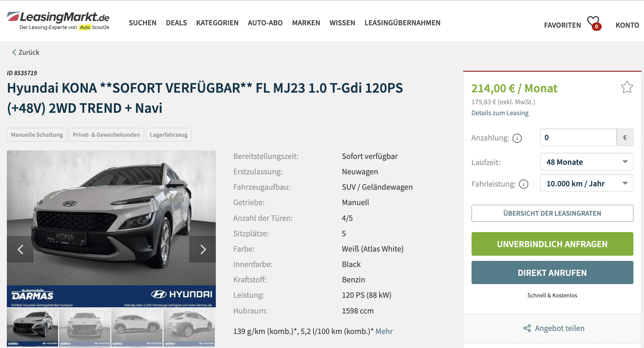
Task: Click UNVERBINDLICH ANFRAGEN button
Action: coord(552,244)
